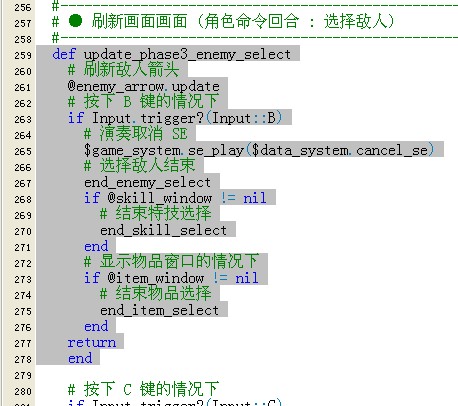Click 'if @skill_window != nil' on line 268
This screenshot has width=458, height=406.
(175, 198)
